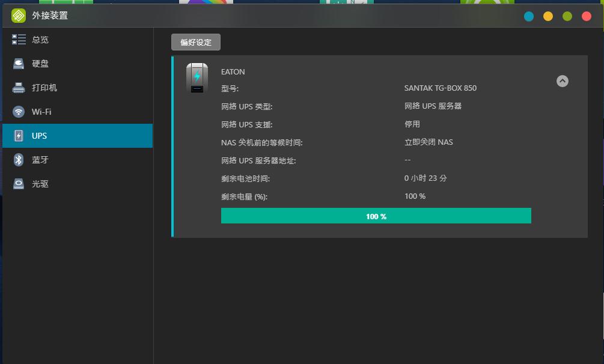Click the SANTAK TG-BOX 850 model text
The image size is (604, 364).
point(441,88)
